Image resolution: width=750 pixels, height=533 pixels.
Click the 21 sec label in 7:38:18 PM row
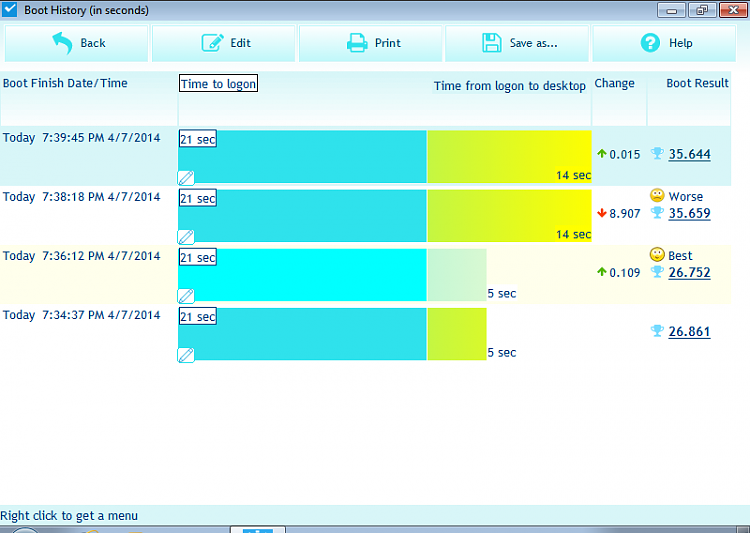[198, 198]
